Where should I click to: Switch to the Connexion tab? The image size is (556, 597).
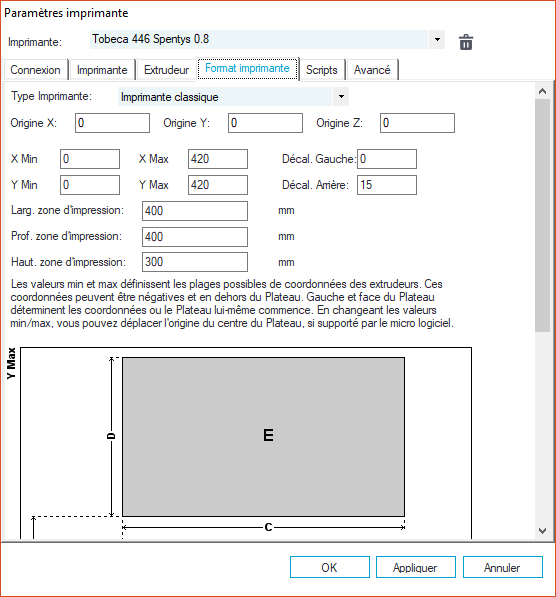click(x=35, y=70)
